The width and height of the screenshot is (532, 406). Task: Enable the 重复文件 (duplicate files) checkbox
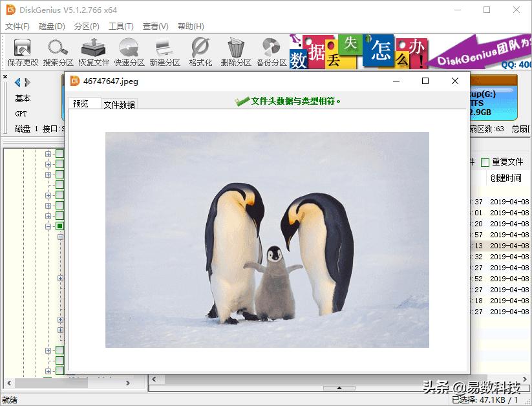point(485,162)
